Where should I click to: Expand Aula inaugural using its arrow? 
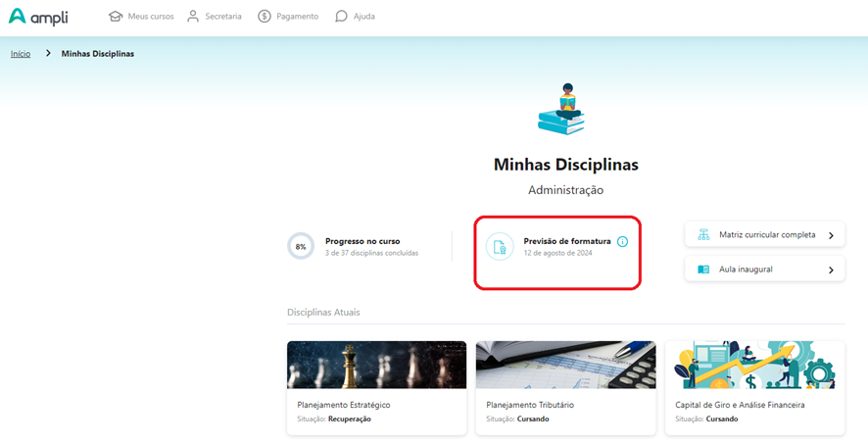pyautogui.click(x=831, y=271)
